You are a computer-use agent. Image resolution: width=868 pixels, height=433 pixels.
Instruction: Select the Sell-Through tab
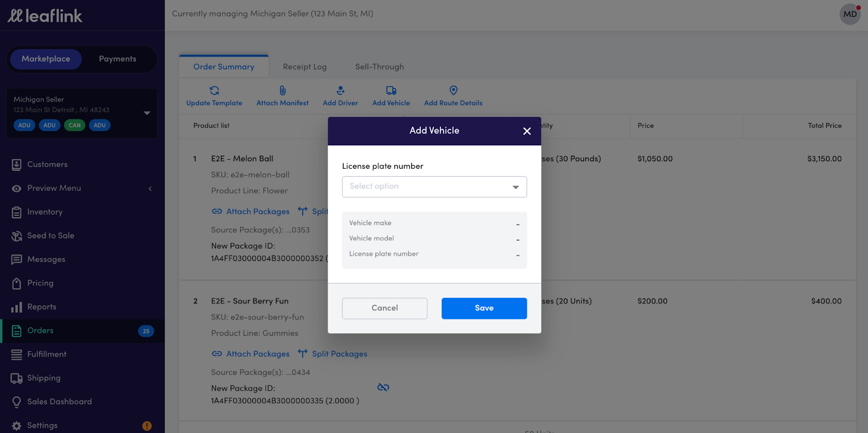380,67
